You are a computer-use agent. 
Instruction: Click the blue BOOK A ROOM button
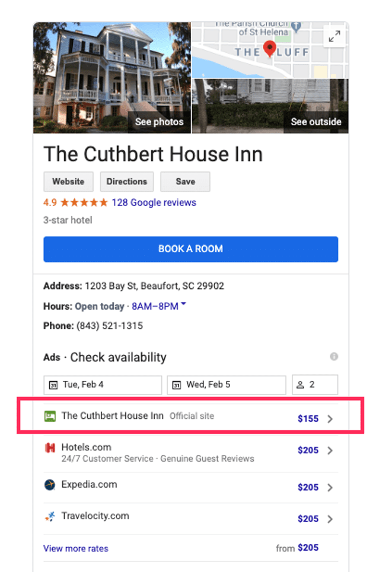pos(190,249)
